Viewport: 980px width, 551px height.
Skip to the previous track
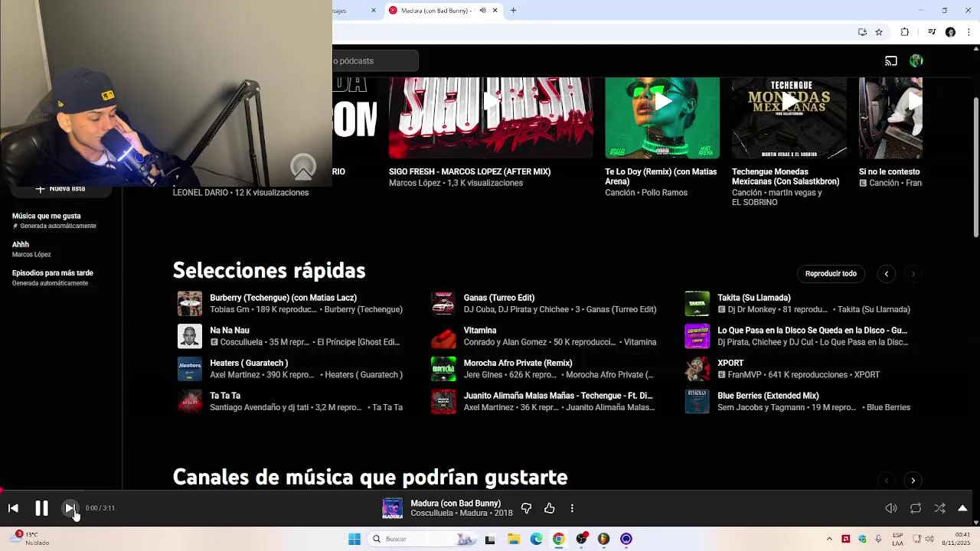[x=13, y=508]
